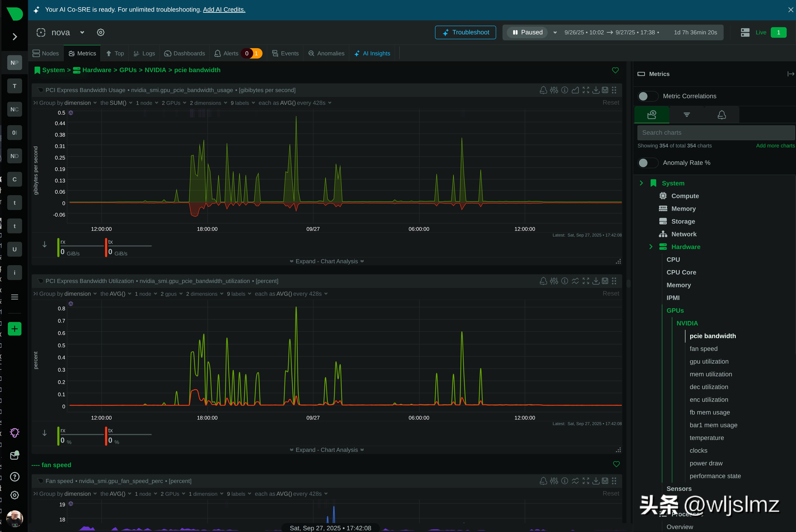The height and width of the screenshot is (532, 796).
Task: Download Fan speed chart data
Action: tap(596, 481)
